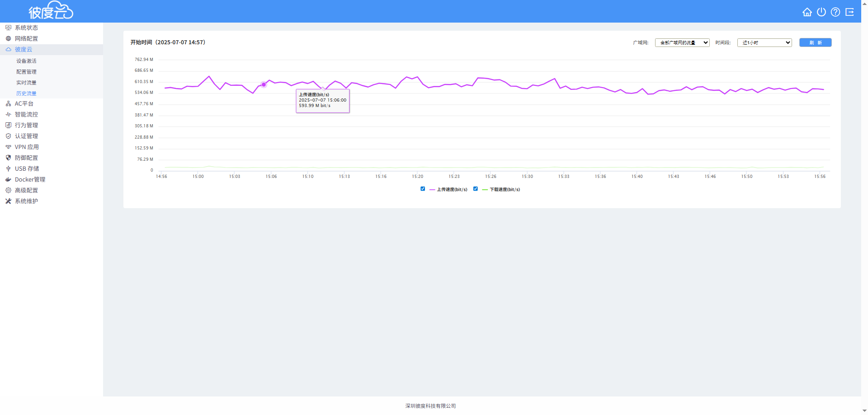Open the 时间段 dropdown selector
The width and height of the screenshot is (868, 415).
[764, 43]
